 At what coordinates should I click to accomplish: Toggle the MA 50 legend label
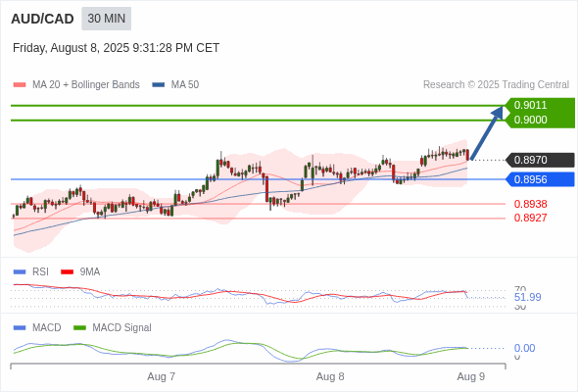[x=185, y=85]
